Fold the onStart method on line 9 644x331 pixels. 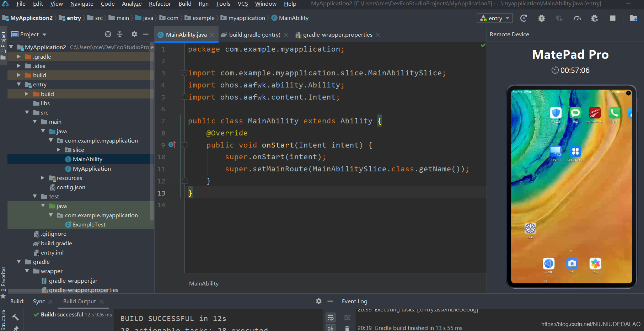(184, 145)
